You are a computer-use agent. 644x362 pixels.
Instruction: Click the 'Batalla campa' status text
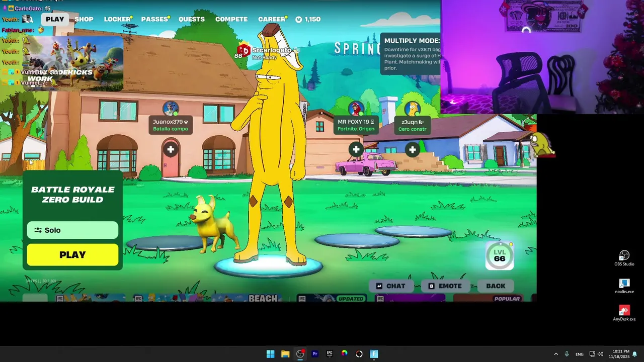171,129
